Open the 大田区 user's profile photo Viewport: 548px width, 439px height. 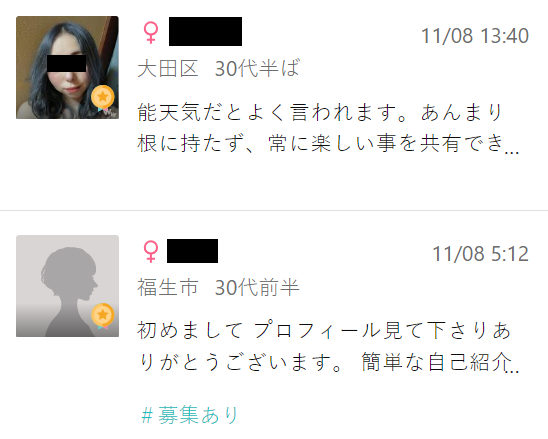click(x=67, y=67)
